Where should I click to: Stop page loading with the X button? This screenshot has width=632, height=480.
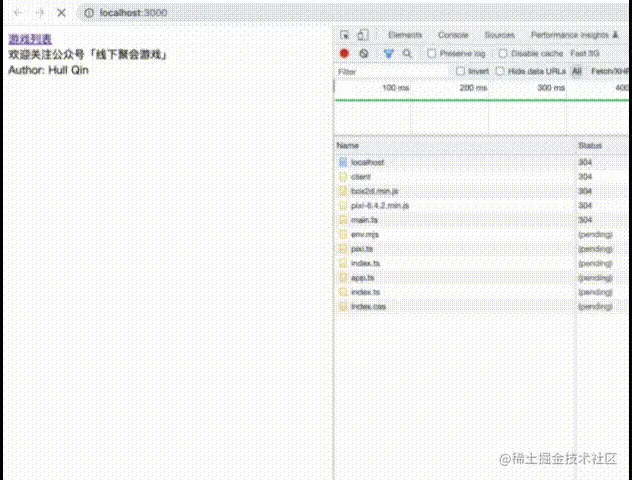pyautogui.click(x=61, y=13)
